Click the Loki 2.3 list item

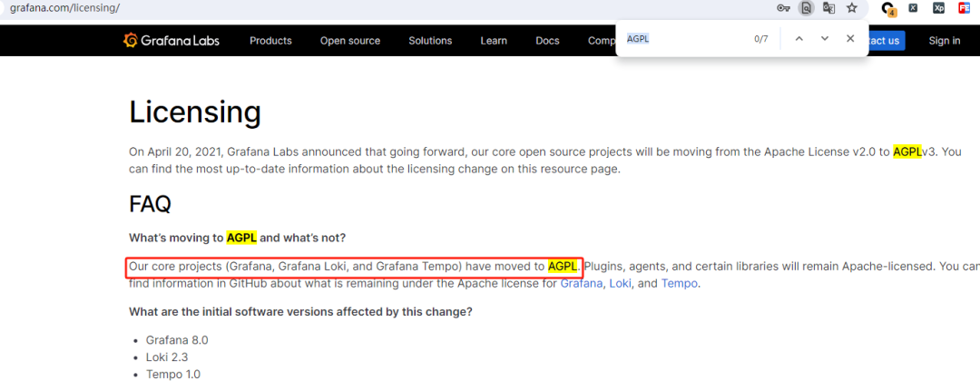tap(167, 357)
